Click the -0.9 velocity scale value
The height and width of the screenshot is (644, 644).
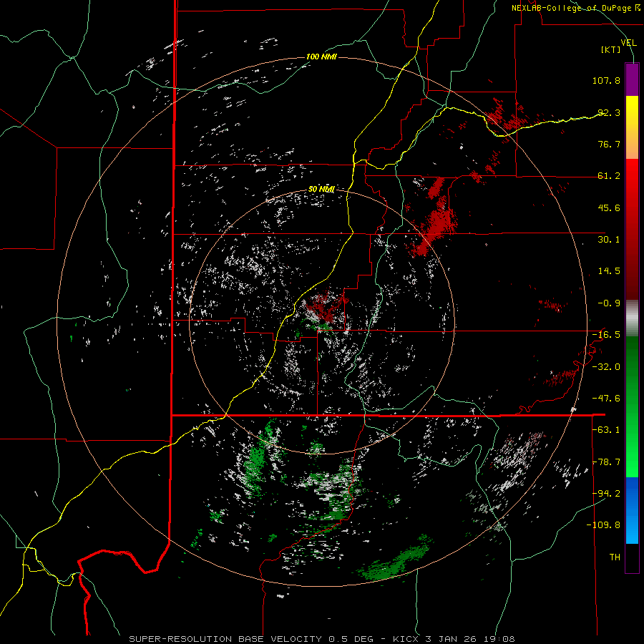tap(609, 303)
